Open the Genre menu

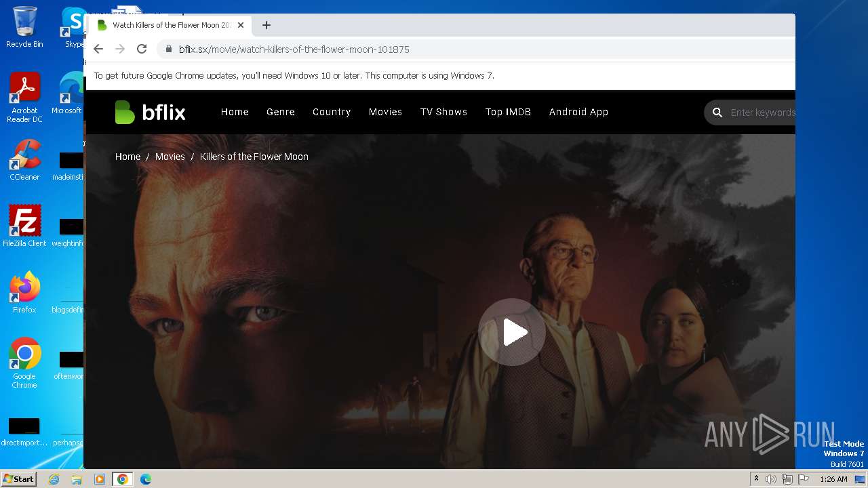(281, 112)
